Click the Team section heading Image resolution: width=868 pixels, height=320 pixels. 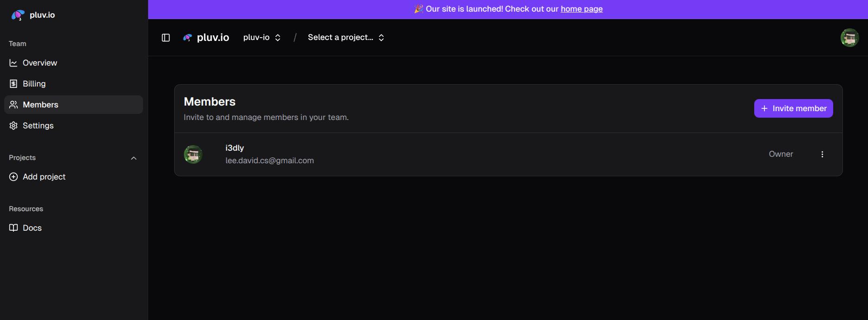click(18, 44)
